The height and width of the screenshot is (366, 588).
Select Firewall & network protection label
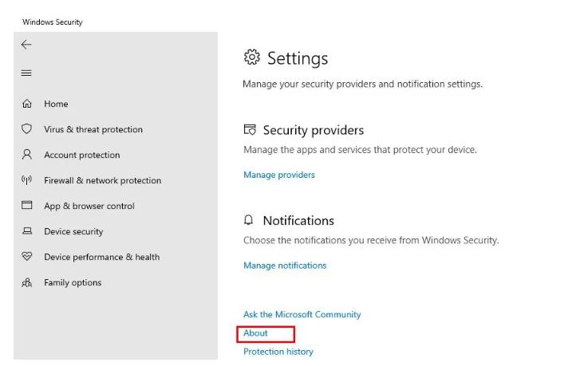[x=103, y=180]
